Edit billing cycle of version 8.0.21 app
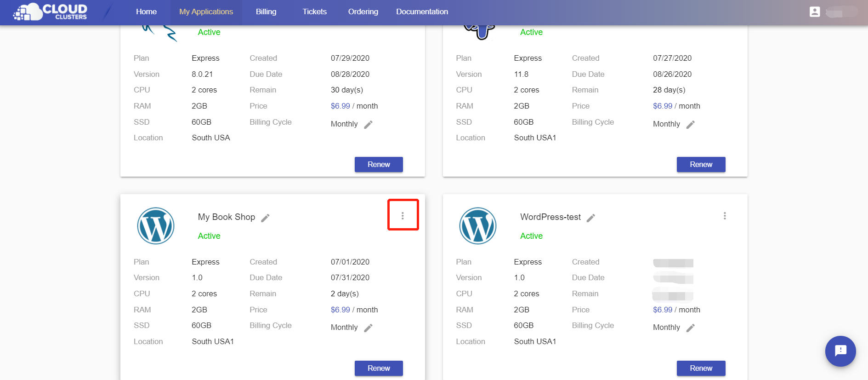868x380 pixels. point(368,125)
